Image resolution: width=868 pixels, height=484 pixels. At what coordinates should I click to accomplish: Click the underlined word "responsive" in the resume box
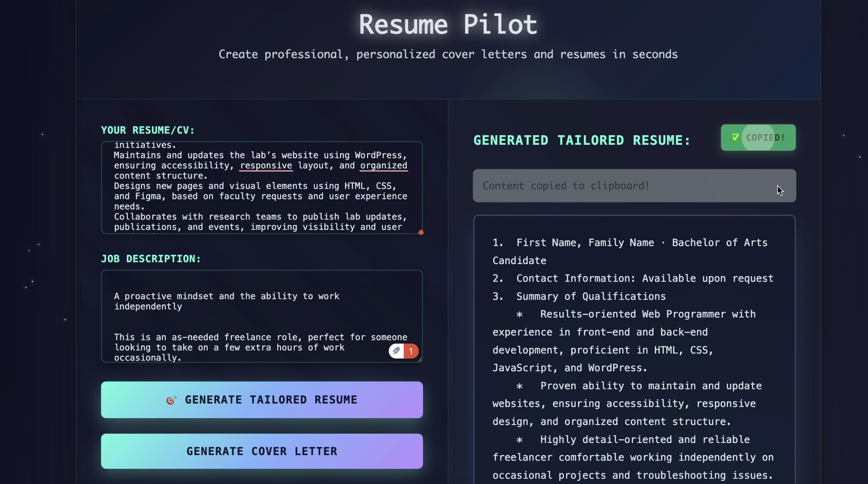tap(266, 165)
